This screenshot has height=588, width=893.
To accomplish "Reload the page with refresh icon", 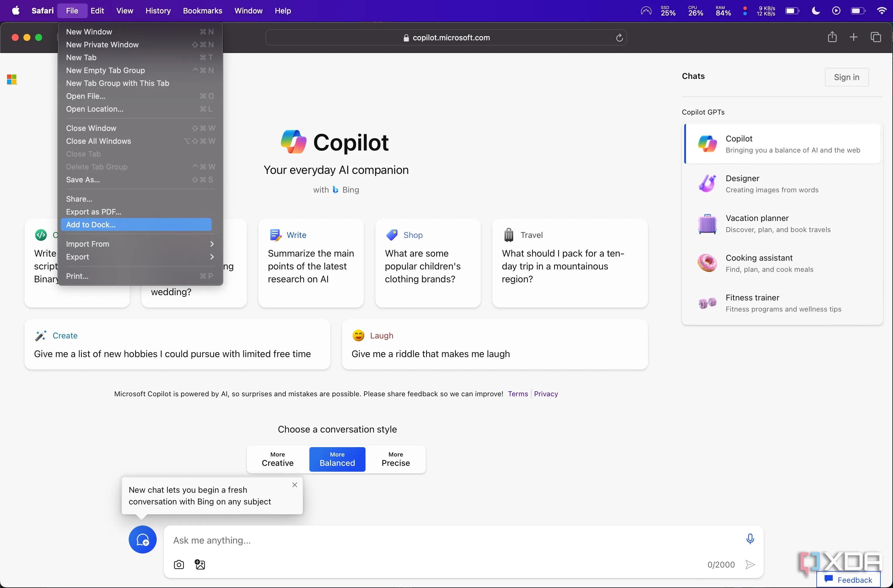I will pos(620,37).
